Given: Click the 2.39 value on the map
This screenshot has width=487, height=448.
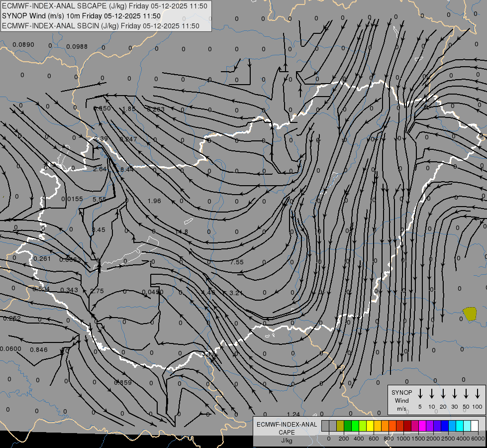Looking at the screenshot, I should point(101,139).
